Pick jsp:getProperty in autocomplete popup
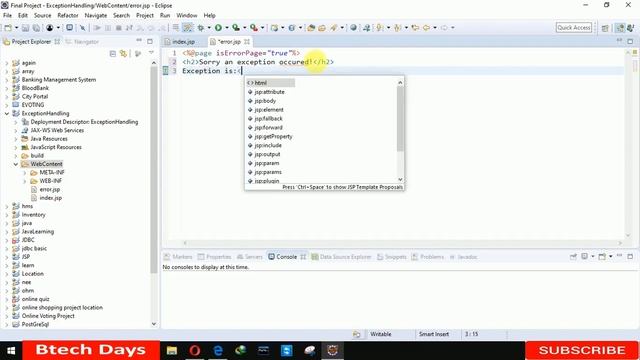Image resolution: width=640 pixels, height=360 pixels. coord(273,136)
